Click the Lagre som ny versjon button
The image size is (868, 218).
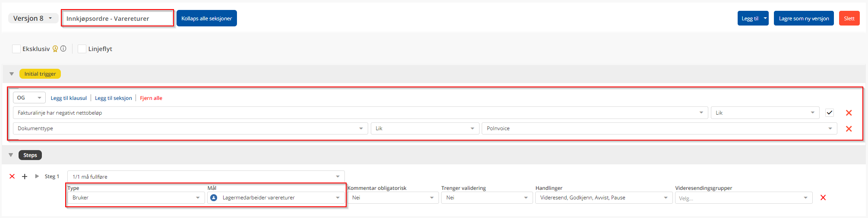point(803,18)
